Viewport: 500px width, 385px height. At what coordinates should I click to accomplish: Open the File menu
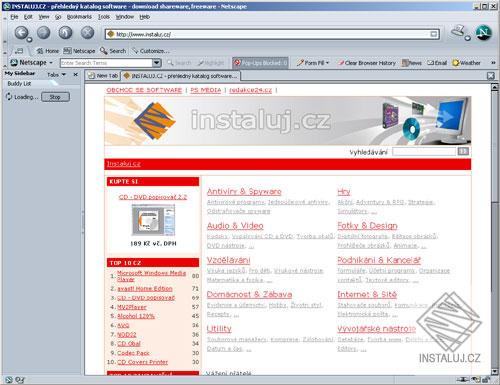(x=14, y=17)
